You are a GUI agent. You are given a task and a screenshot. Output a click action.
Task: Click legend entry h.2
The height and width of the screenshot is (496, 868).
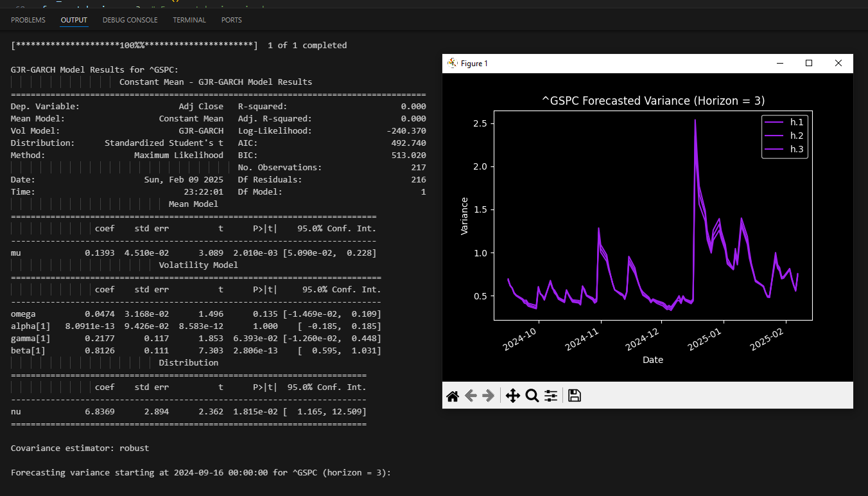[x=784, y=136]
